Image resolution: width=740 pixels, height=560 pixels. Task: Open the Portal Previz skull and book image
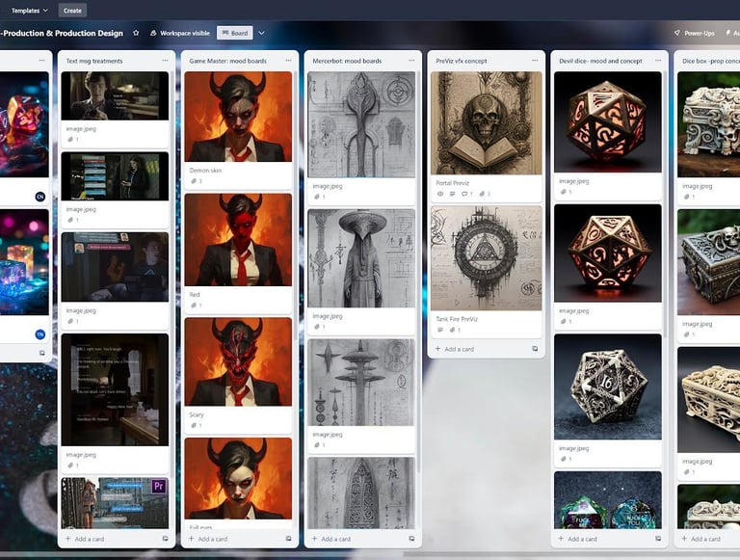pyautogui.click(x=486, y=123)
